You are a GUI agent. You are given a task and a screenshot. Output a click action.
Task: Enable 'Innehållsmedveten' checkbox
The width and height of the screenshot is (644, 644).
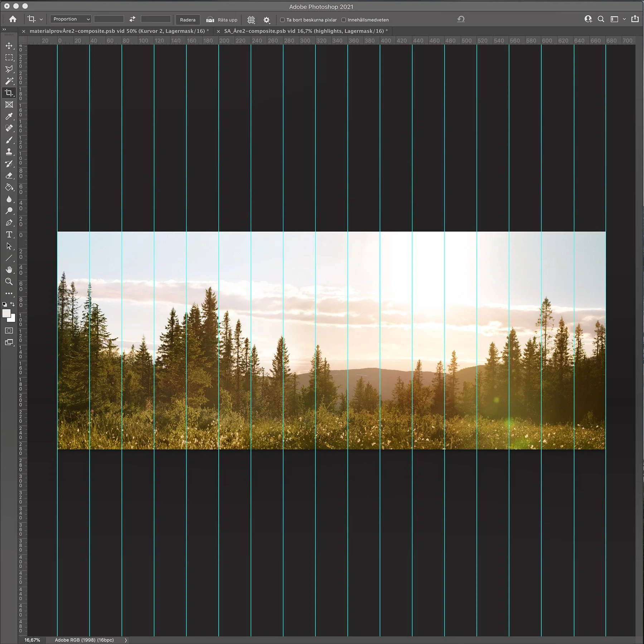pyautogui.click(x=343, y=20)
